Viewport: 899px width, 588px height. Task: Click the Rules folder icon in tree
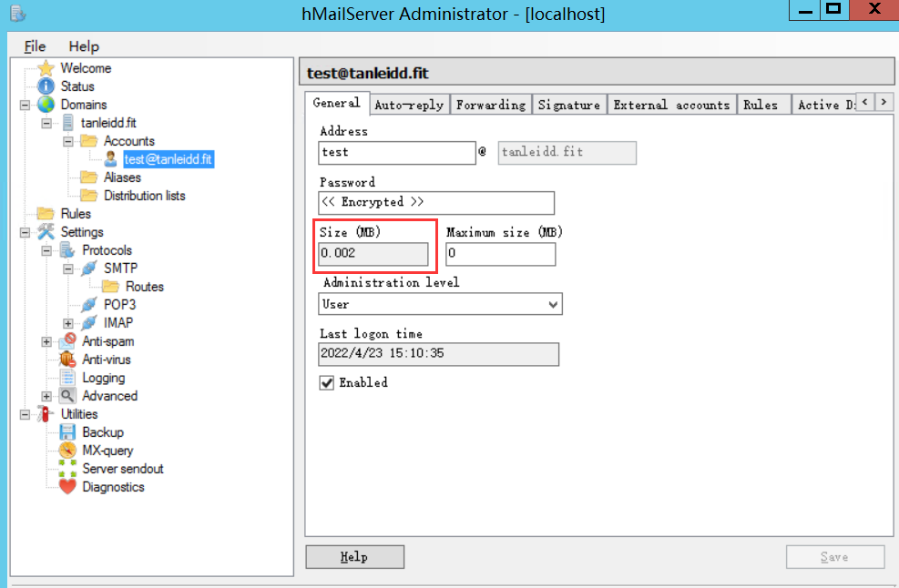pyautogui.click(x=46, y=214)
